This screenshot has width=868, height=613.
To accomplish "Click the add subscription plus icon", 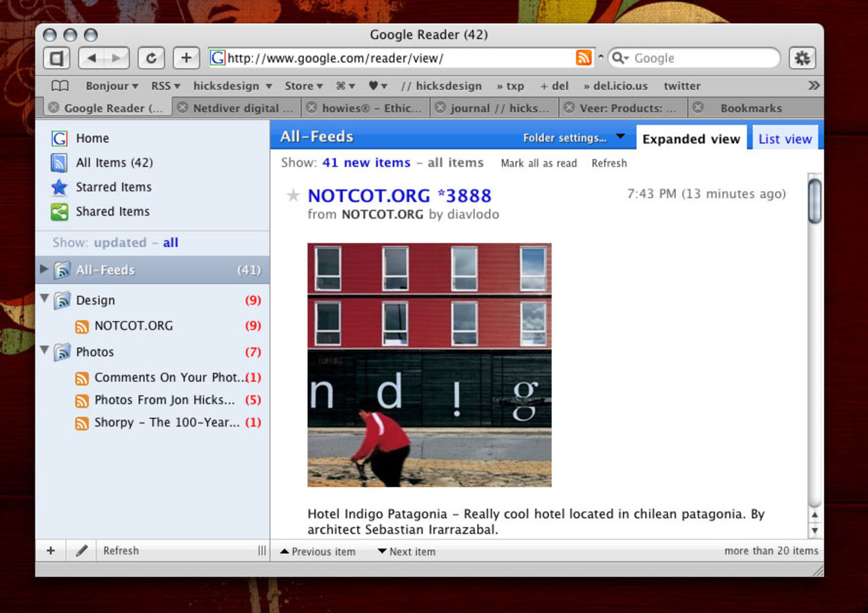I will (x=50, y=551).
